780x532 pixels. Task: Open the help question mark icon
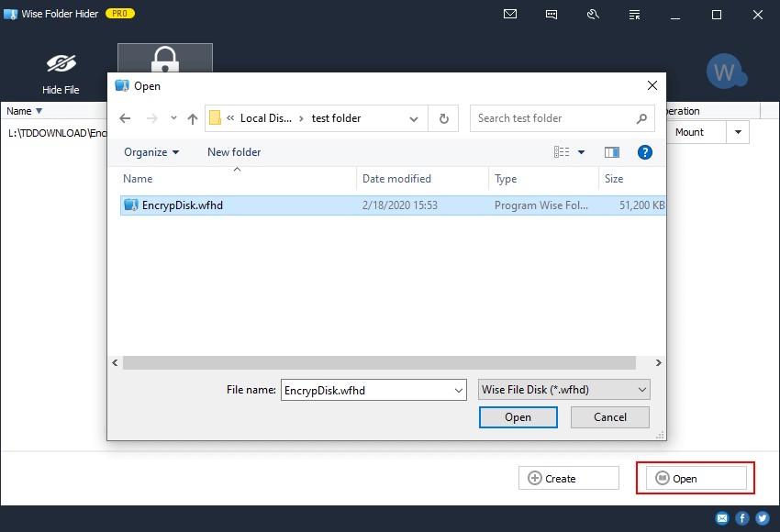pos(645,152)
